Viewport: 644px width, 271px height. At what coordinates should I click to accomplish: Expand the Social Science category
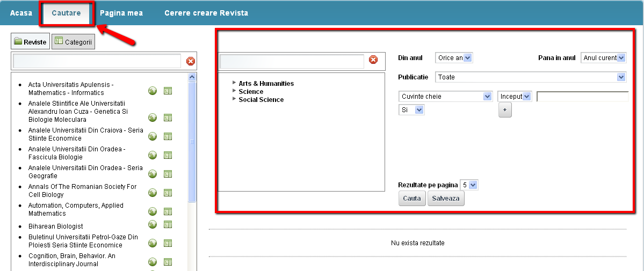tap(235, 99)
